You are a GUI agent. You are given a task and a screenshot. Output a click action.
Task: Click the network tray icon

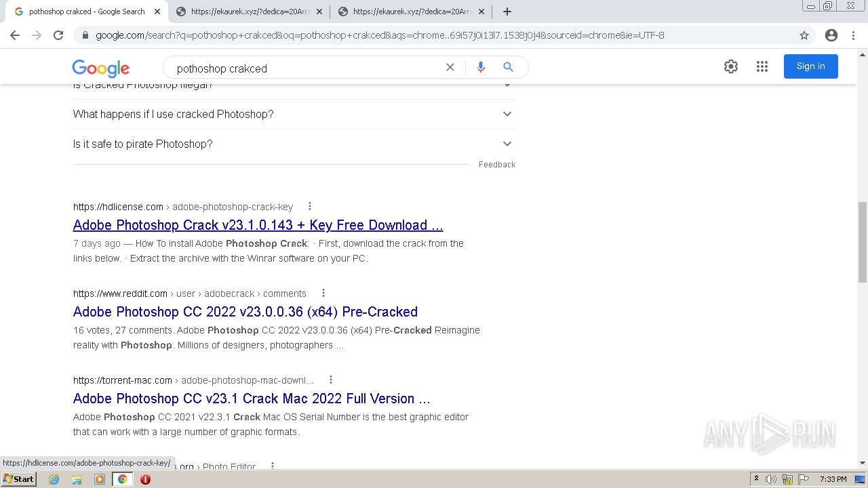[x=787, y=479]
